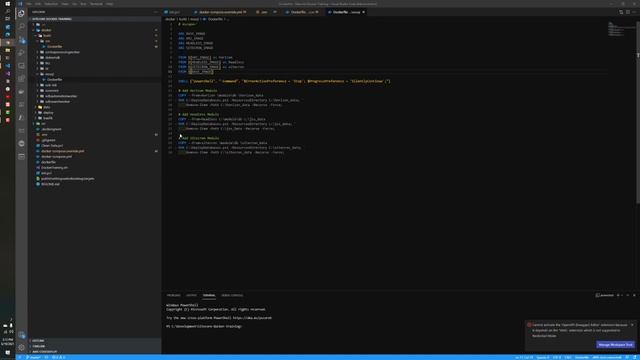Click the git branch in status bar
Screen dimensions: 640x360
pyautogui.click(x=33, y=358)
